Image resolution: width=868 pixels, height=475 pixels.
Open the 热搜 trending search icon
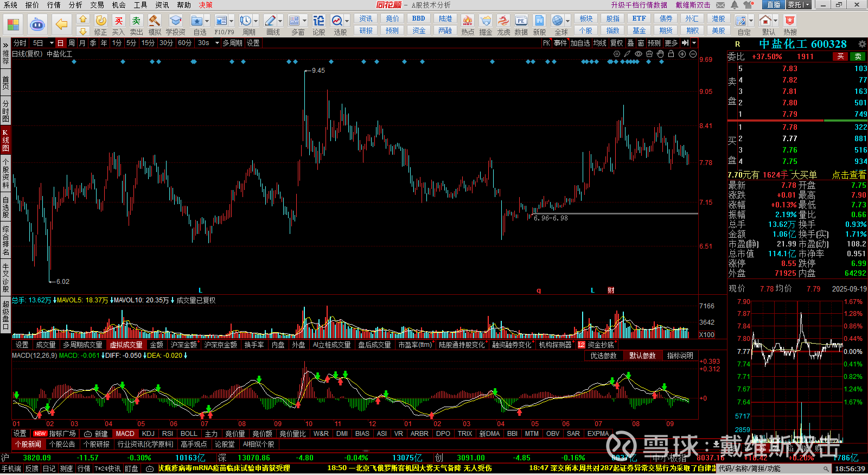point(790,21)
